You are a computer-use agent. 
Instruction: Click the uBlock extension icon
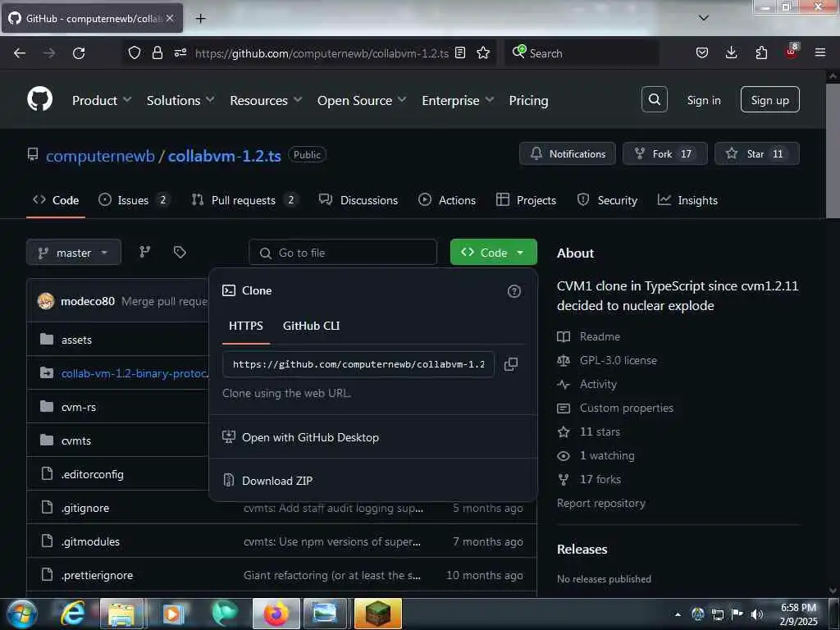[x=792, y=52]
